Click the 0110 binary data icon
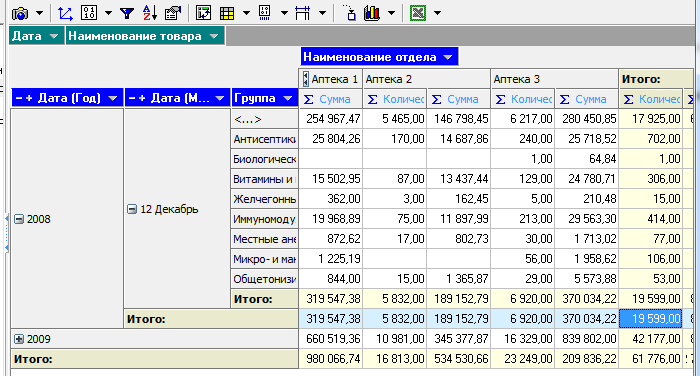700x376 pixels. pyautogui.click(x=89, y=13)
